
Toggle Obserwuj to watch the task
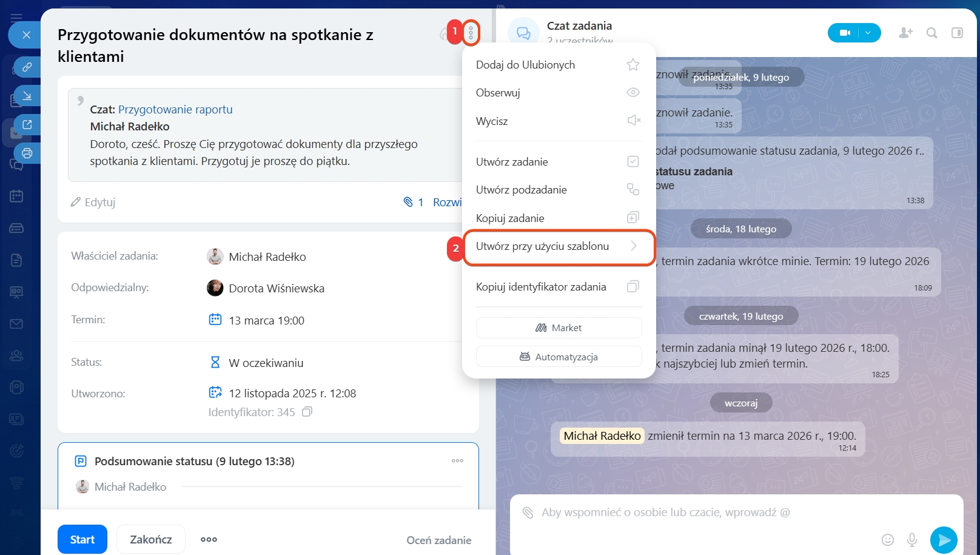coord(558,93)
